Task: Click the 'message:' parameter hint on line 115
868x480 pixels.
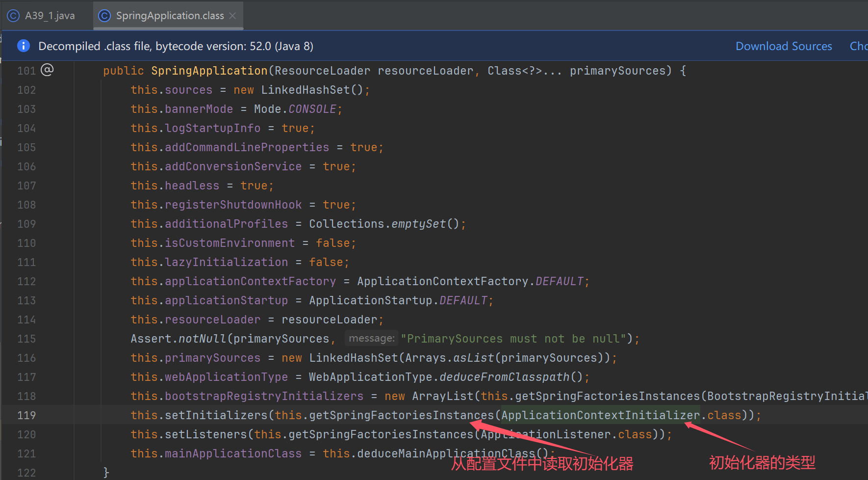Action: pos(371,338)
